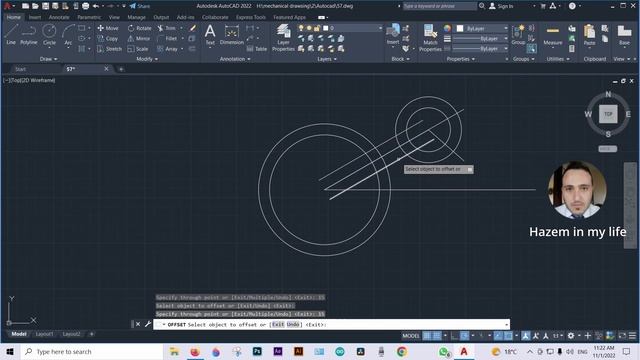Click the object color wheel swatch
The image size is (640, 360).
pos(447,29)
